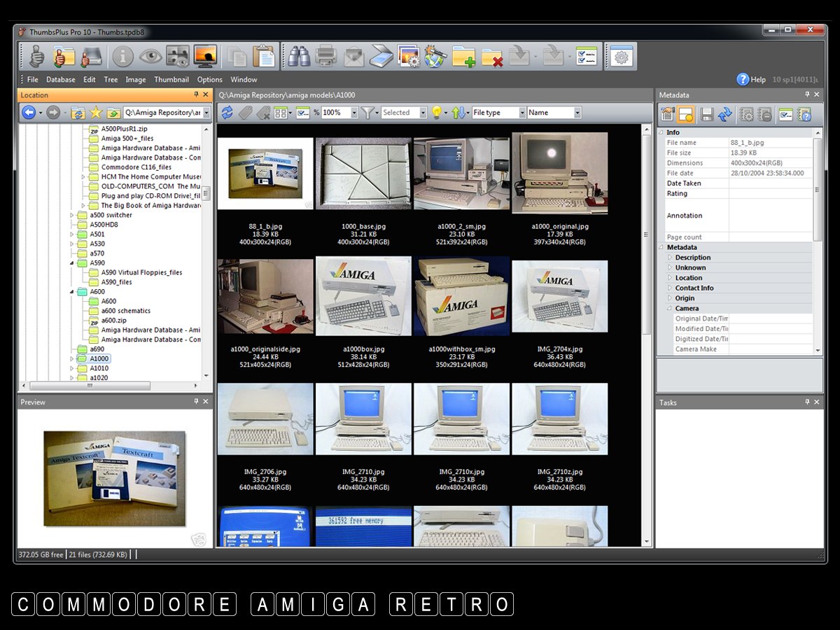This screenshot has height=630, width=840.
Task: Click the Help button
Action: pyautogui.click(x=751, y=80)
